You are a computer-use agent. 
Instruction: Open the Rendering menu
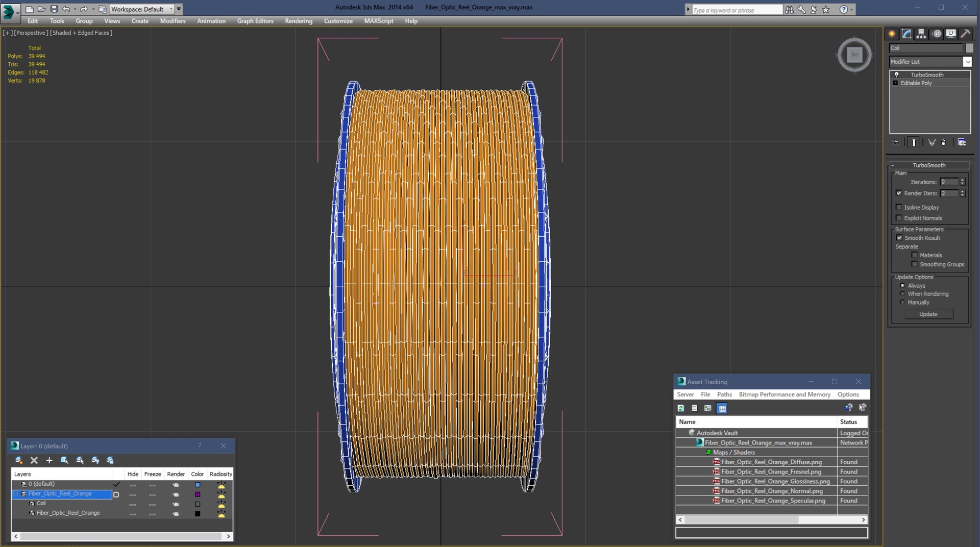pyautogui.click(x=298, y=21)
